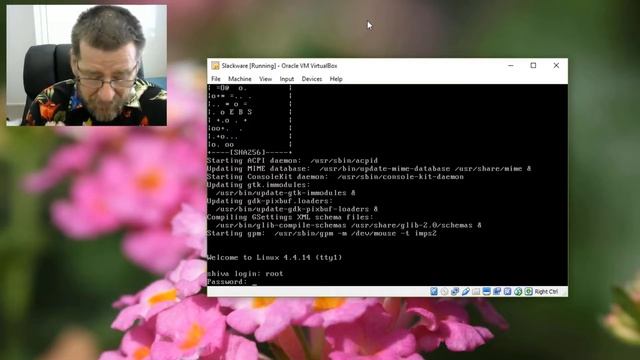Click the 'Welcome to Linux 4.4.14 (tty1)' line
The width and height of the screenshot is (640, 360).
[x=274, y=257]
